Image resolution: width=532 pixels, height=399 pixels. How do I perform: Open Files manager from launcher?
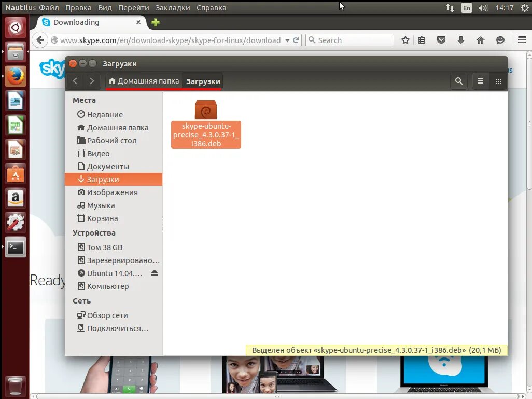pos(15,51)
